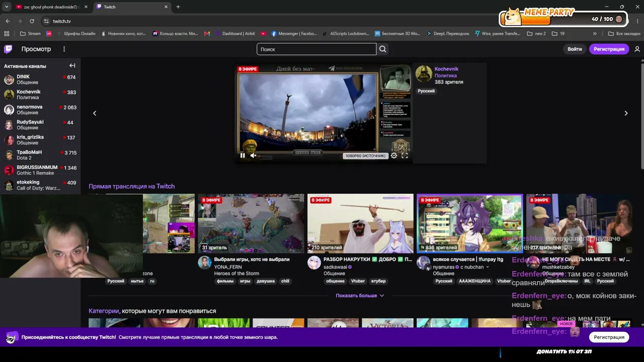The width and height of the screenshot is (644, 362).
Task: Close the Twitch tab
Action: point(166,7)
